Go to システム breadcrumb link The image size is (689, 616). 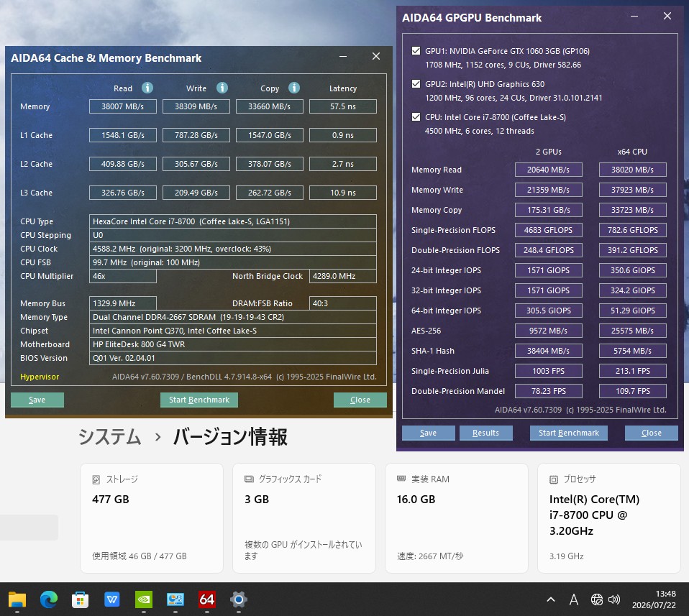tap(110, 437)
